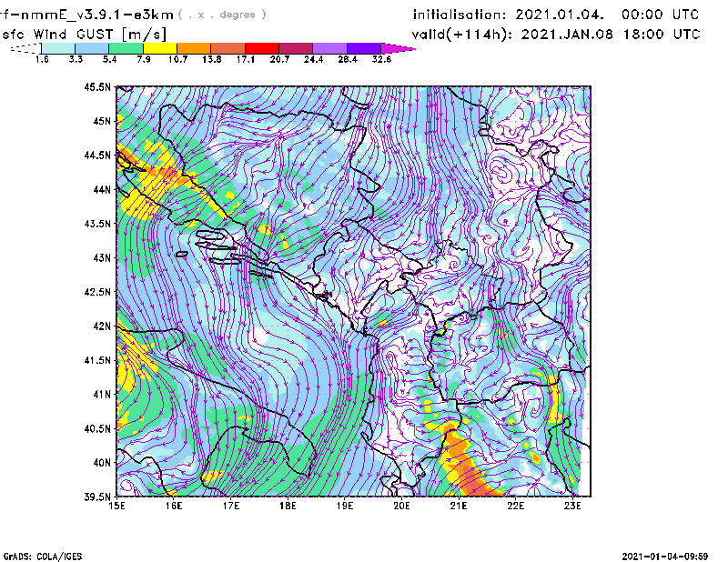Screen dimensions: 728x562
Task: Select the 44.5N latitude label
Action: pos(97,155)
